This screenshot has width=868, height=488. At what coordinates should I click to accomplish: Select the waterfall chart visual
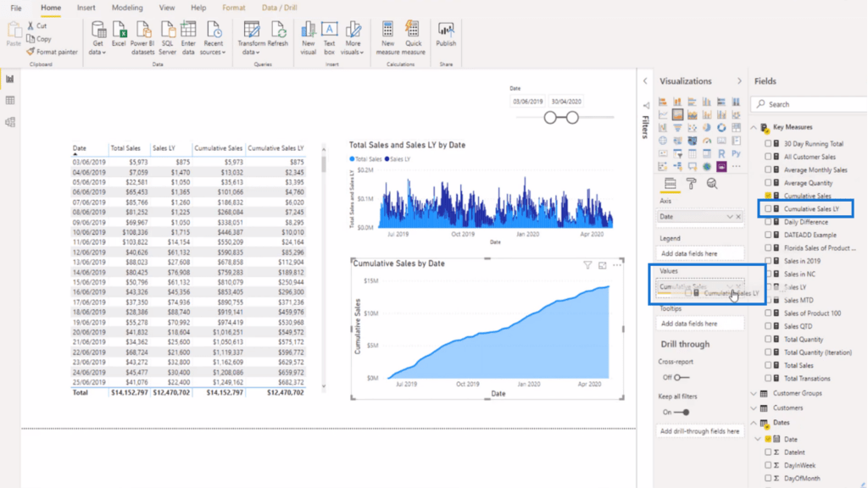pyautogui.click(x=663, y=128)
